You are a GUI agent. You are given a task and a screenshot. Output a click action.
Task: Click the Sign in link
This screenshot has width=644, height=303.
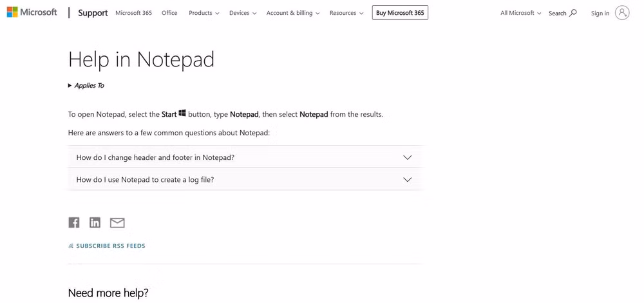click(600, 13)
